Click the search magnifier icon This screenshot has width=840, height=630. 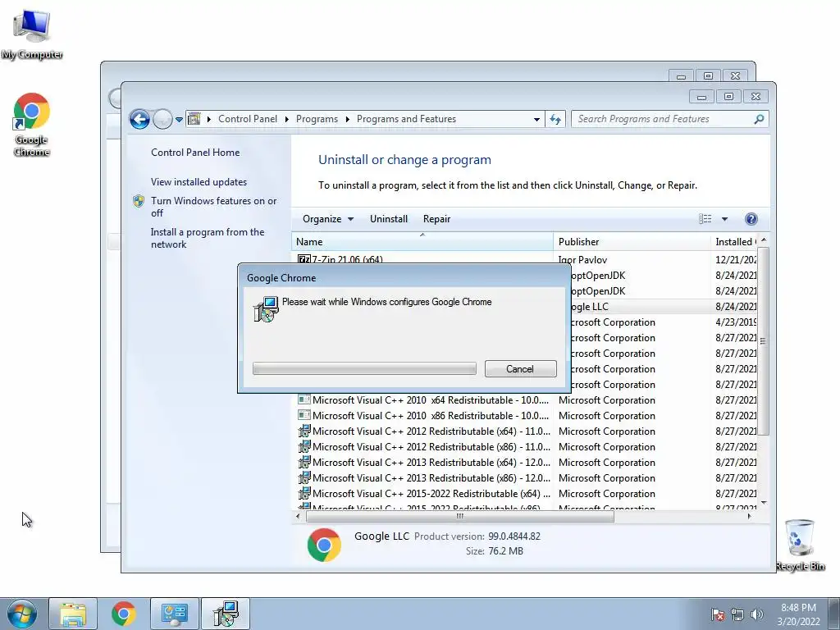(x=759, y=119)
